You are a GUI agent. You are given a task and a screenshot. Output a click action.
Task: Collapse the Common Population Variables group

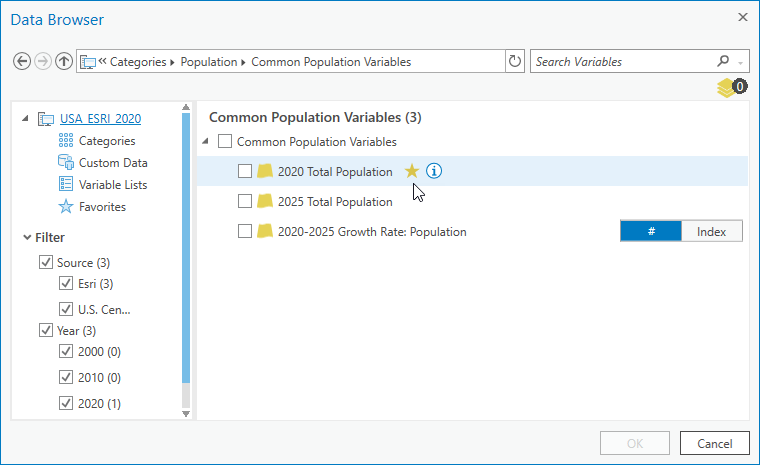coord(205,141)
